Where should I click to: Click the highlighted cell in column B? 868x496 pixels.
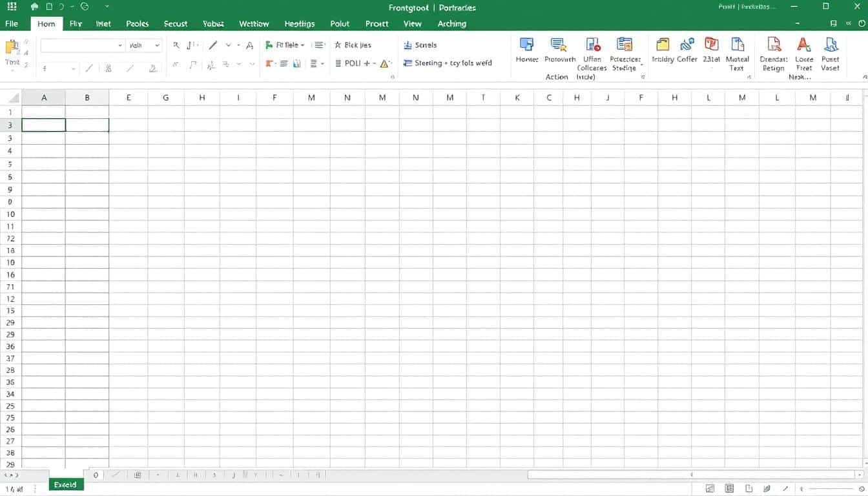pos(87,125)
